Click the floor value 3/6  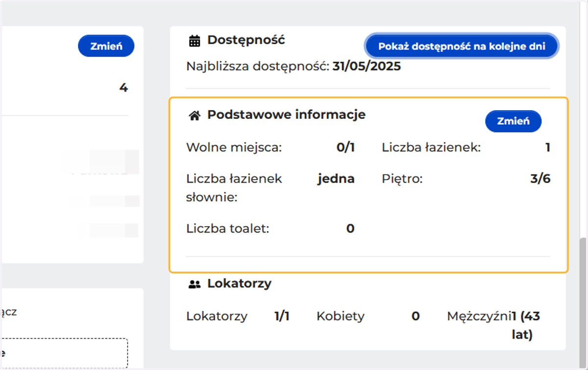(x=540, y=179)
